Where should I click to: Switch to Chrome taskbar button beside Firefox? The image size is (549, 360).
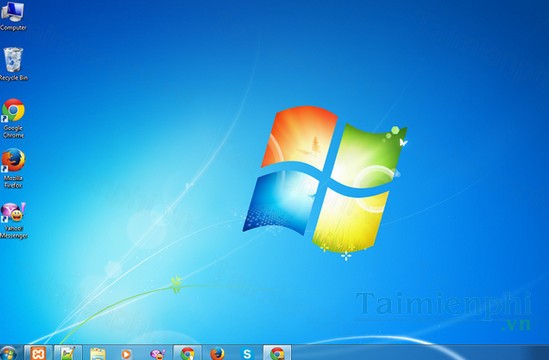point(187,353)
